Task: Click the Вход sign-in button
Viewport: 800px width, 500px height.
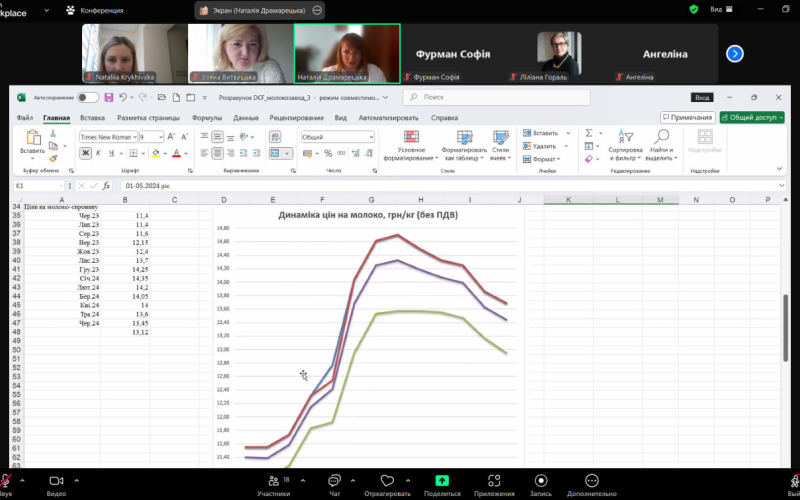Action: click(702, 97)
